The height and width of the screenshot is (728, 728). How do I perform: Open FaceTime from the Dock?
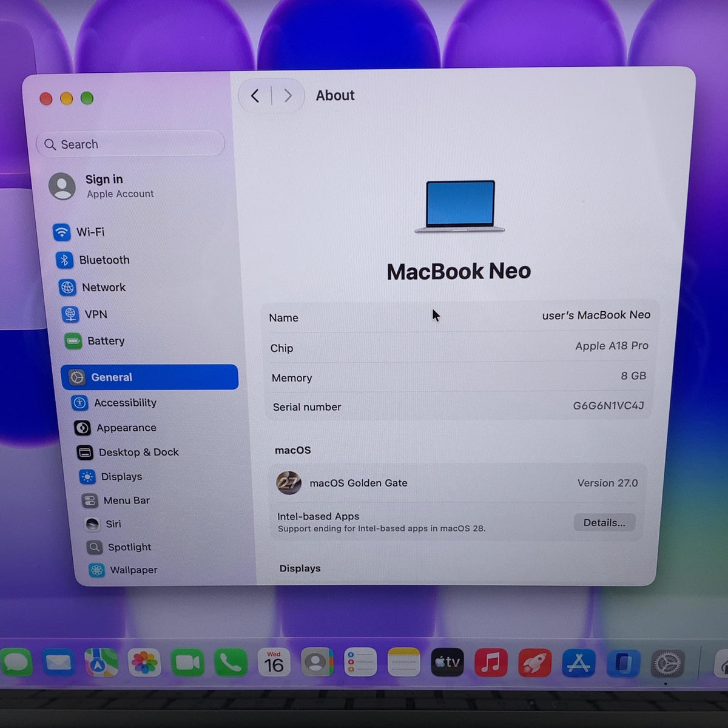[187, 663]
